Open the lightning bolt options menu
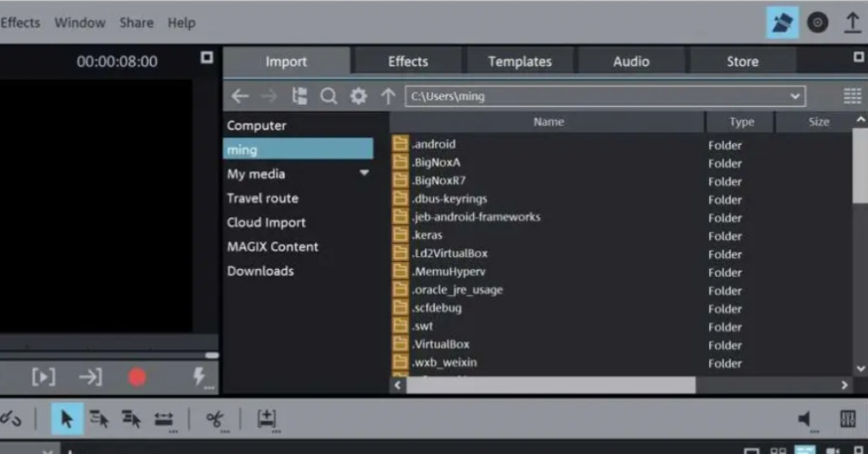The image size is (868, 454). [x=200, y=377]
